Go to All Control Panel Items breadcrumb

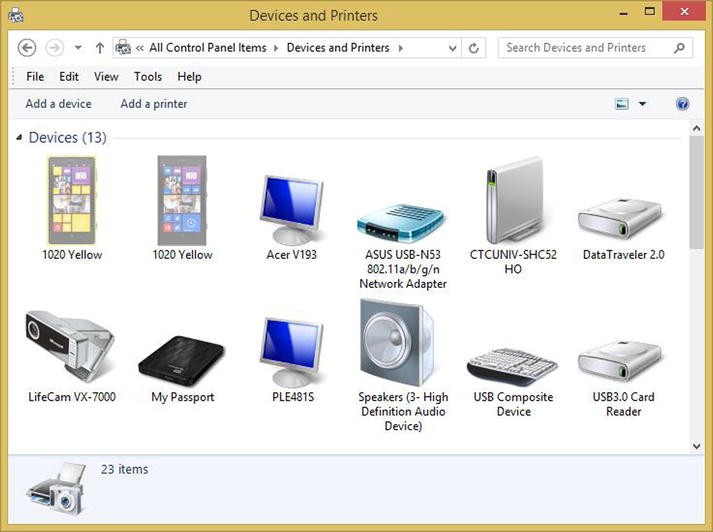(208, 48)
